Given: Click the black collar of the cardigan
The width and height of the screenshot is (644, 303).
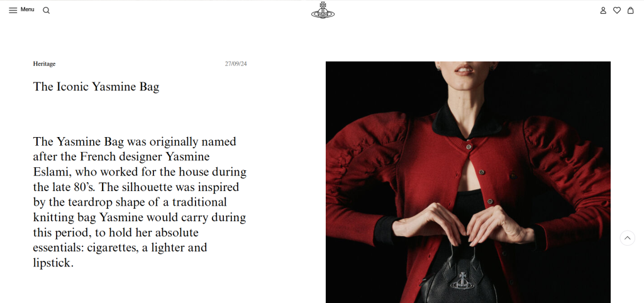Looking at the screenshot, I should point(467,119).
